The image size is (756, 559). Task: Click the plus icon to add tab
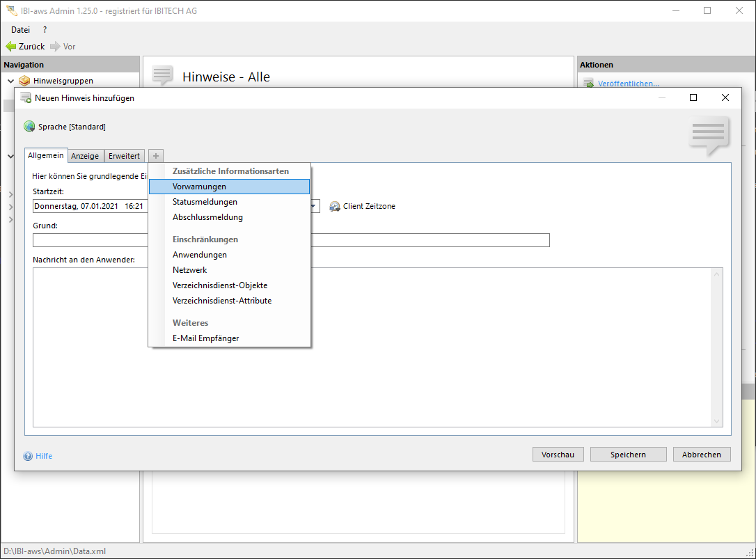[x=156, y=156]
